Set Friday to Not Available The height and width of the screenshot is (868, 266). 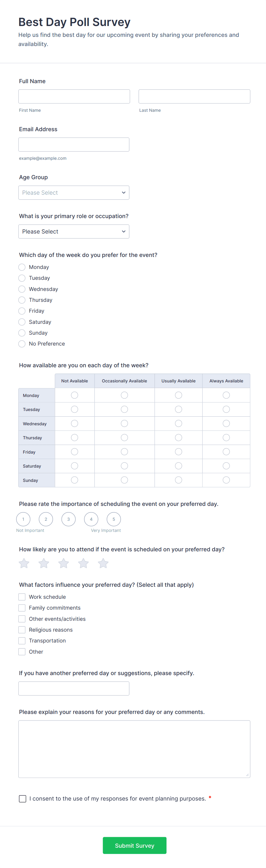pyautogui.click(x=74, y=452)
